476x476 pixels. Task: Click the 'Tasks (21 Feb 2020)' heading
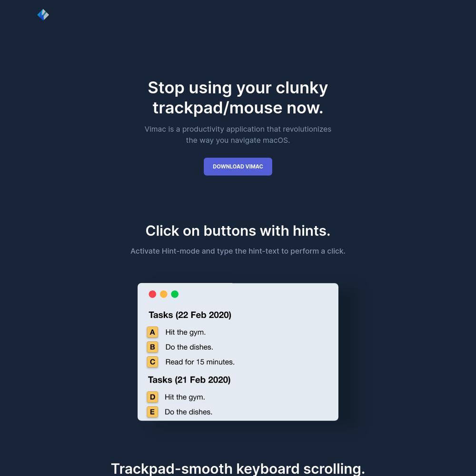pyautogui.click(x=189, y=380)
